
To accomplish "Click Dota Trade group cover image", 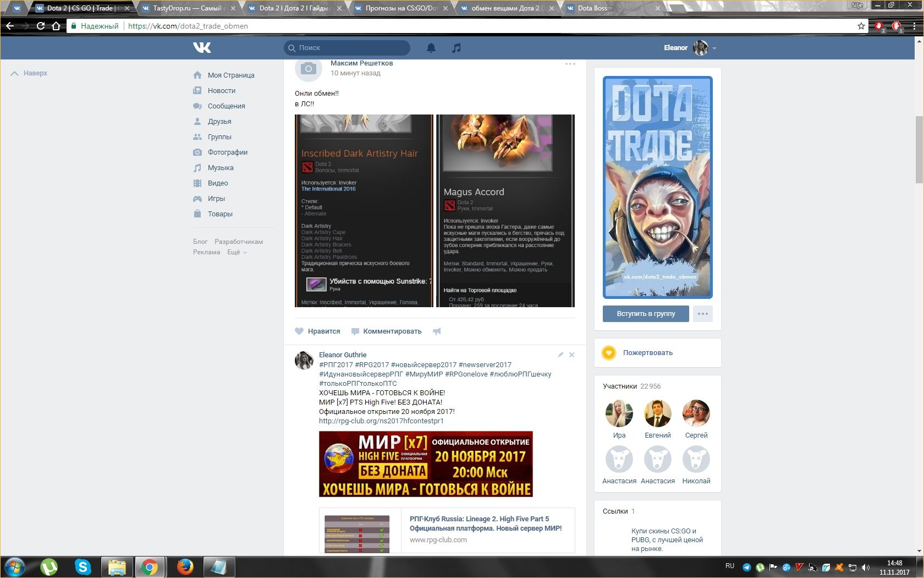I will 658,187.
